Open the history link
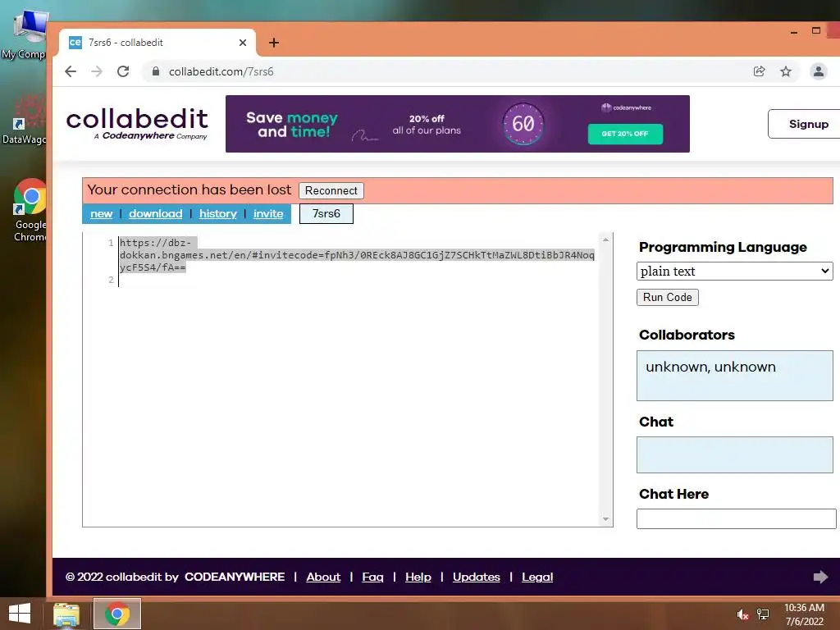This screenshot has height=630, width=840. pos(218,214)
